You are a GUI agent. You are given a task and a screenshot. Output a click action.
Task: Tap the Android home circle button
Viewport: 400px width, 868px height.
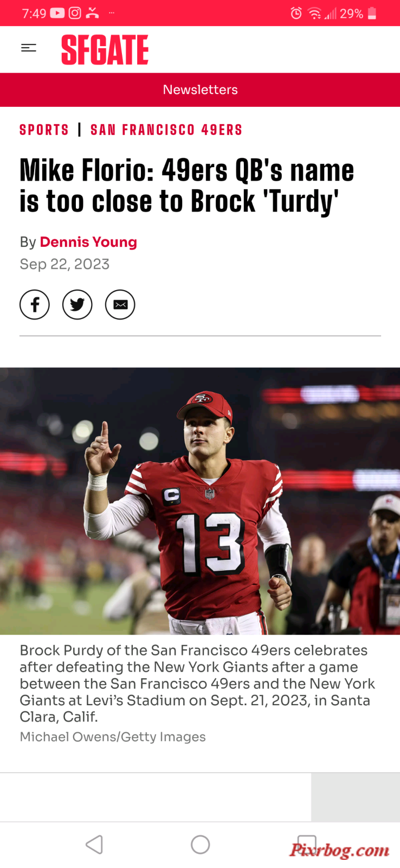201,845
